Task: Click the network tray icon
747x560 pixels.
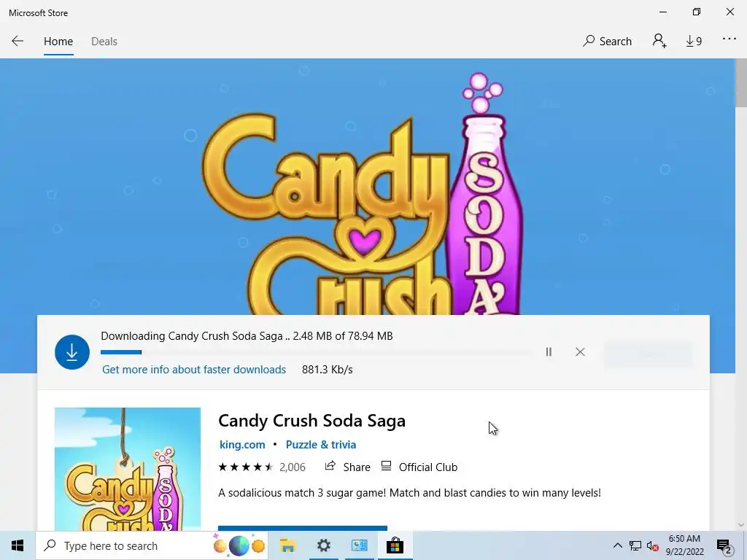Action: (x=635, y=545)
